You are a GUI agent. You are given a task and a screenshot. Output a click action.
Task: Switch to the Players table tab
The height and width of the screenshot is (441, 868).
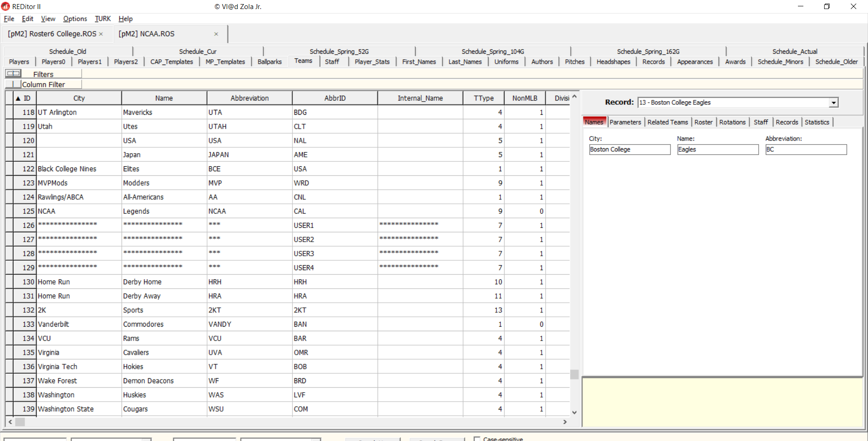coord(19,61)
